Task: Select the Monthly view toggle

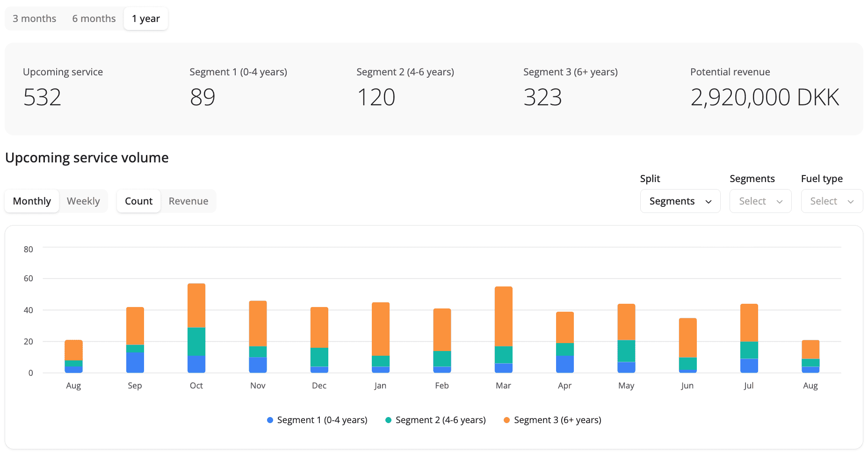Action: point(32,201)
